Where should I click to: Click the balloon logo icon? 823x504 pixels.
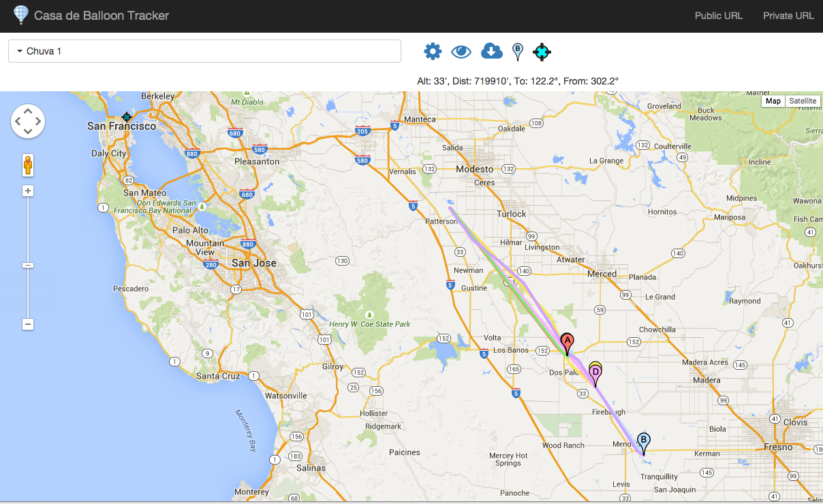[x=21, y=15]
